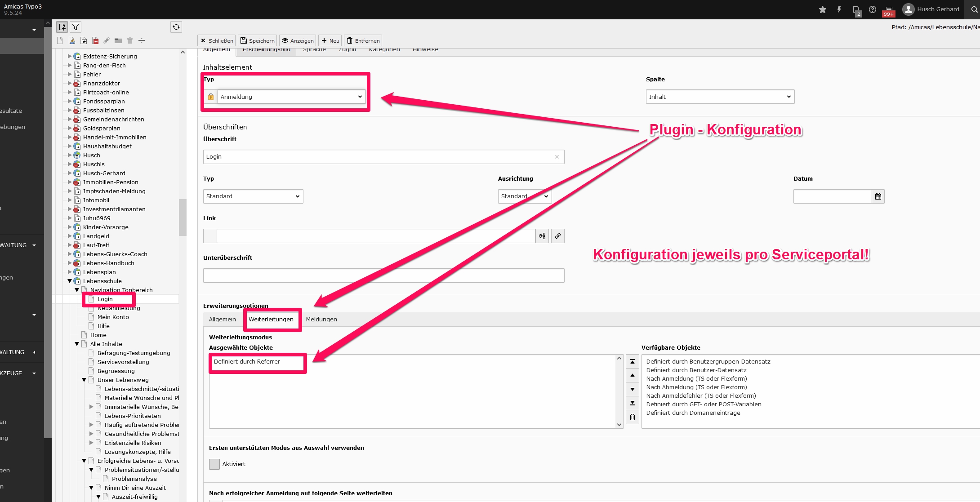980x502 pixels.
Task: Click the Speichern button
Action: tap(257, 40)
